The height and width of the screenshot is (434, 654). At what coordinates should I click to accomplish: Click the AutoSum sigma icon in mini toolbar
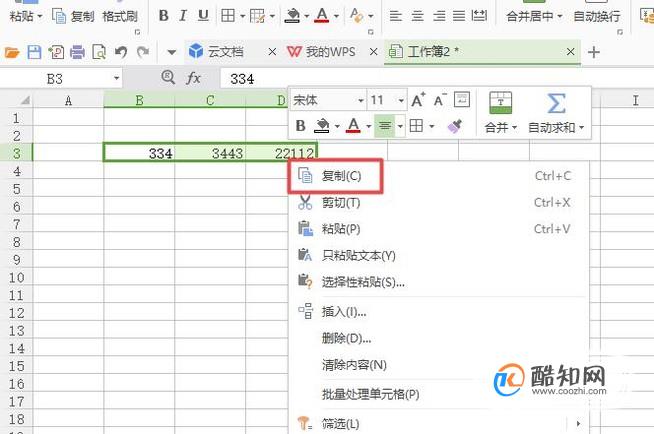click(556, 103)
